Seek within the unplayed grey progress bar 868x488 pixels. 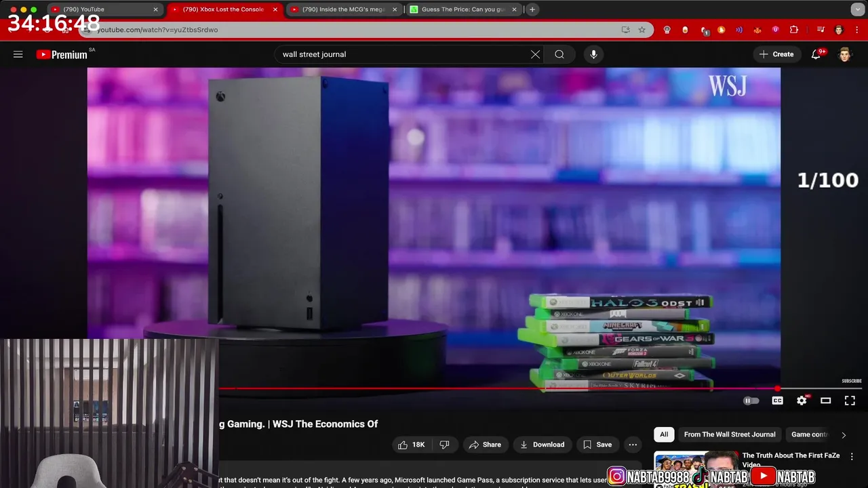821,389
